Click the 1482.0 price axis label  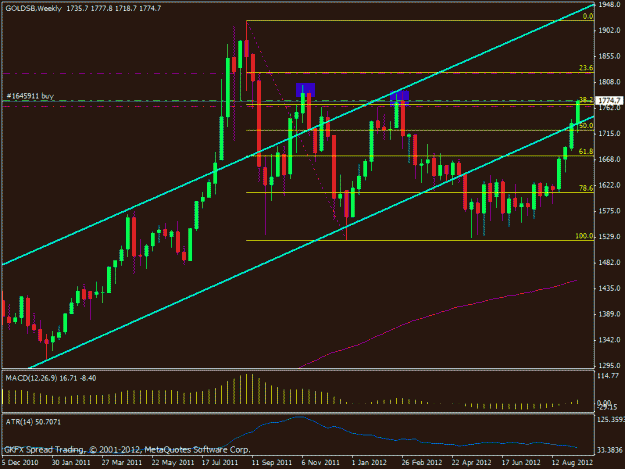coord(610,262)
